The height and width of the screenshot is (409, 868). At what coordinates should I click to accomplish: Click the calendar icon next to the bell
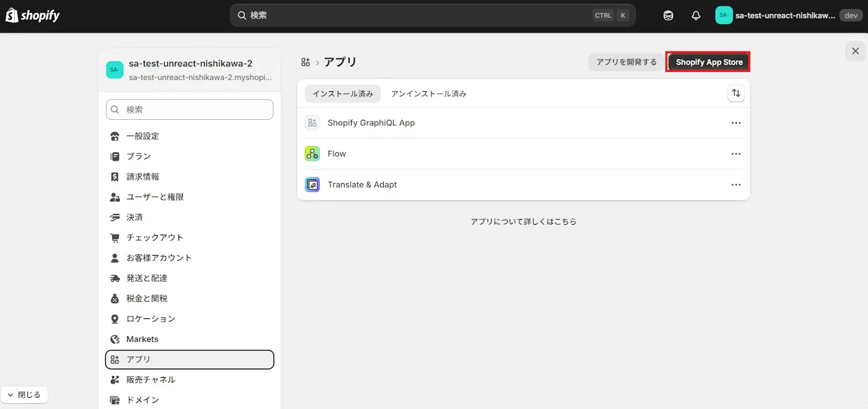point(668,15)
